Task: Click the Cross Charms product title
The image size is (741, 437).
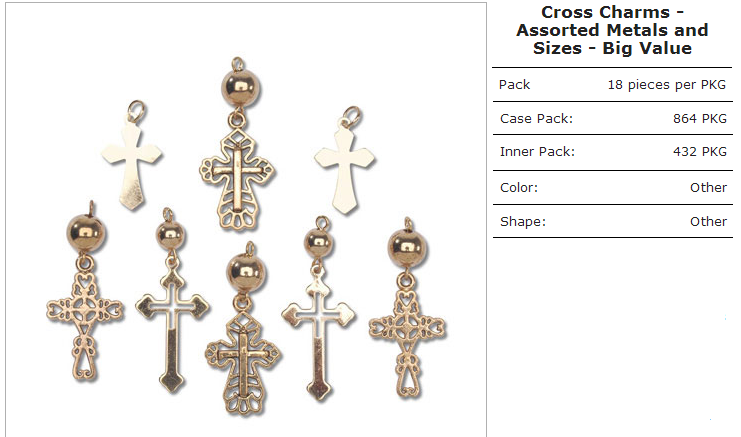Action: pyautogui.click(x=612, y=30)
